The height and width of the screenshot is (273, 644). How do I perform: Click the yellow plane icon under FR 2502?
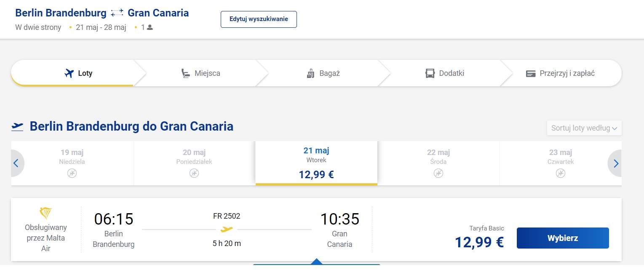(x=227, y=230)
